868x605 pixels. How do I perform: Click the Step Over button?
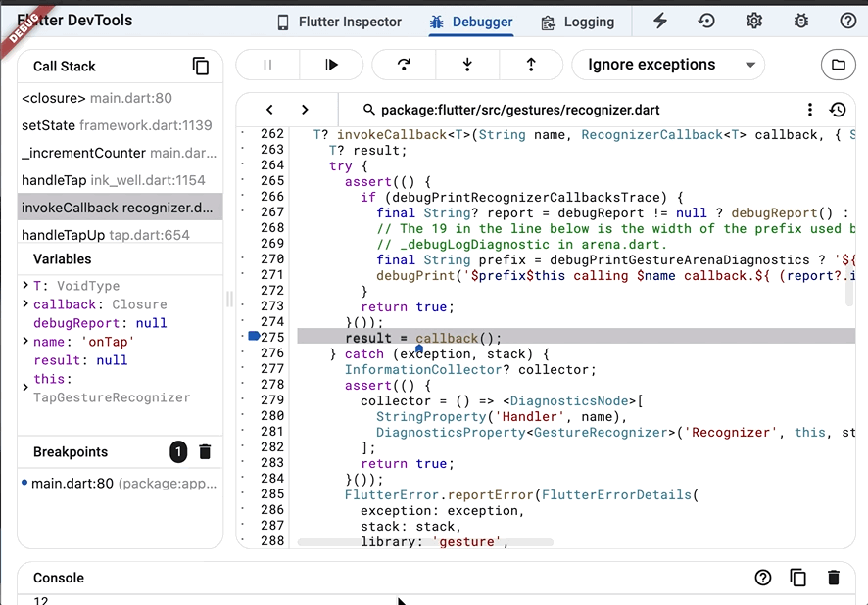pos(404,65)
